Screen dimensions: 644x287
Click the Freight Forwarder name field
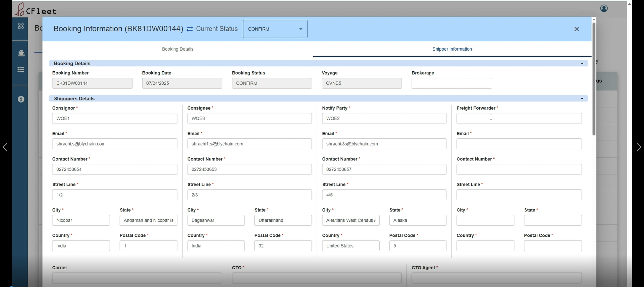click(519, 119)
